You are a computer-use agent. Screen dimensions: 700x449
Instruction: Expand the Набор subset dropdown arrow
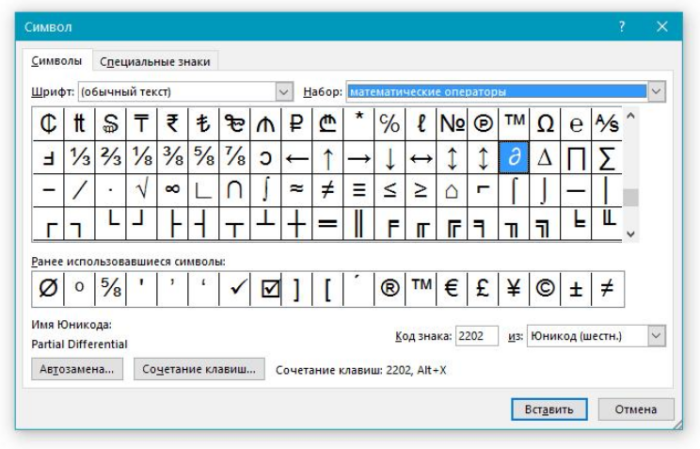coord(656,91)
